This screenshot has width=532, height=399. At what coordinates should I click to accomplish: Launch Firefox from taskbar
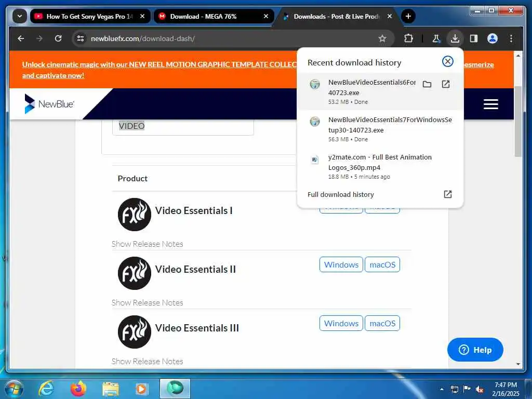click(x=78, y=389)
